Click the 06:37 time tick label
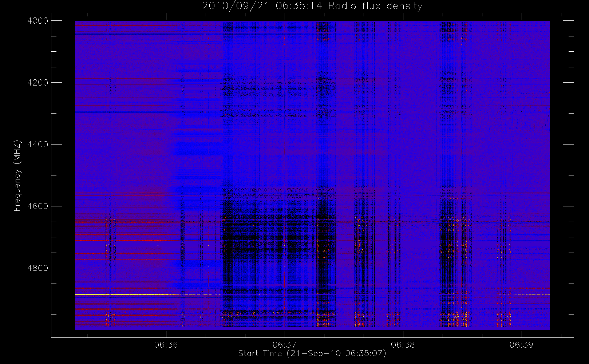Image resolution: width=589 pixels, height=364 pixels. point(284,345)
